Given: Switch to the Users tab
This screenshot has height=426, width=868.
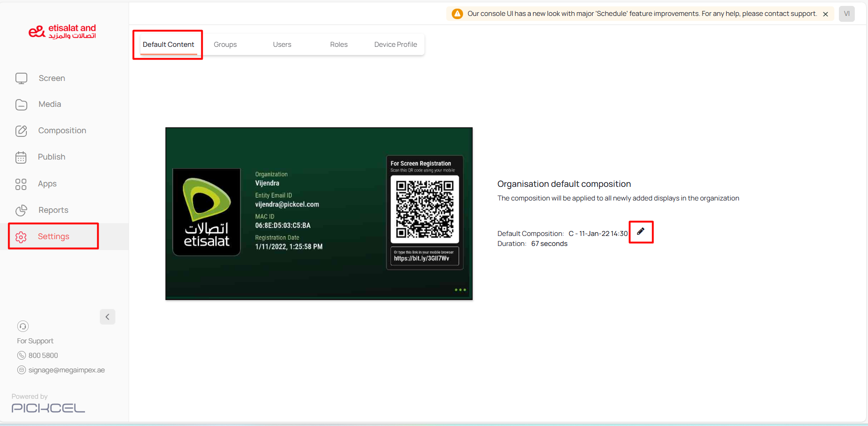Looking at the screenshot, I should 282,45.
